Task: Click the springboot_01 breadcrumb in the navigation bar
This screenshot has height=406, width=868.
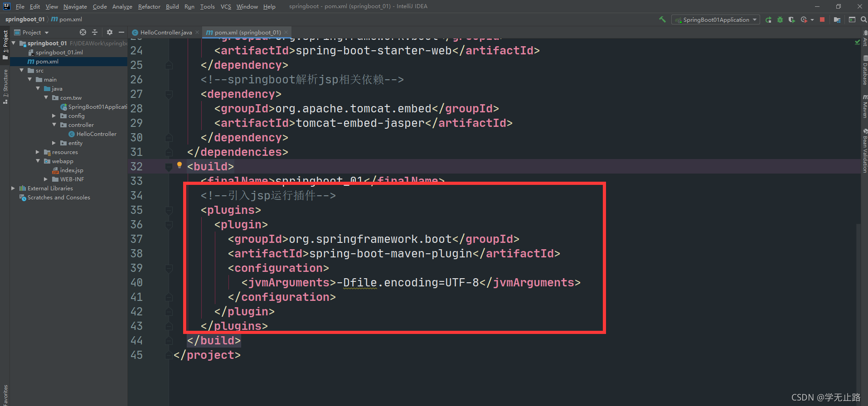Action: 25,19
